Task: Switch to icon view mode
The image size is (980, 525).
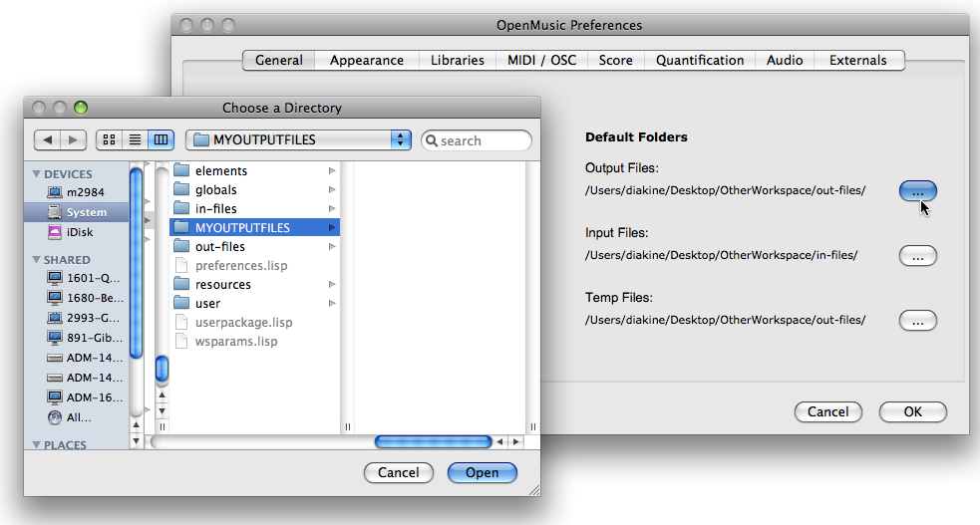Action: (109, 139)
